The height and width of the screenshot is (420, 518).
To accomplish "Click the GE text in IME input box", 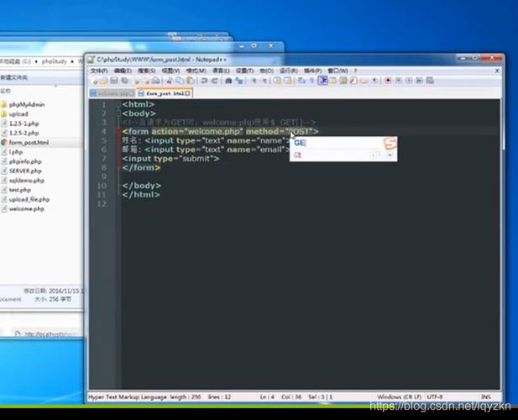I will (300, 143).
